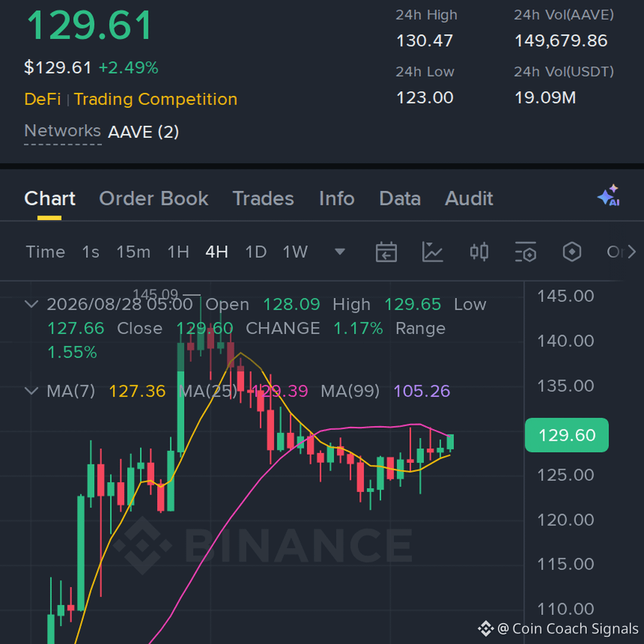The image size is (644, 644).
Task: Open the DeFi category link
Action: tap(43, 100)
